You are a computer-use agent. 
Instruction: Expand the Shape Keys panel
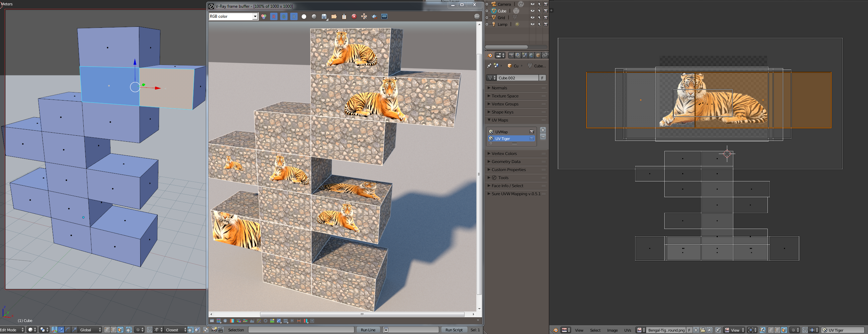516,112
